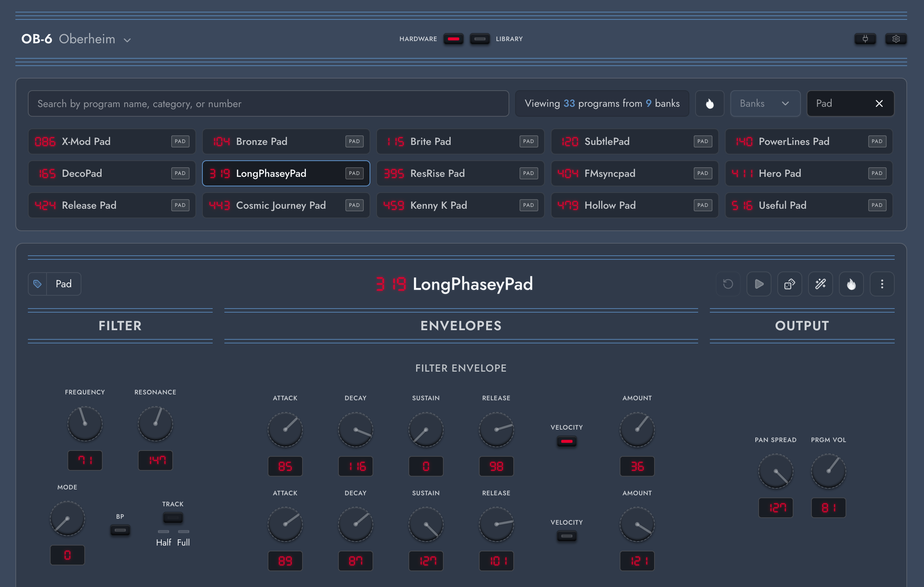924x587 pixels.
Task: Play the LongPhaseyPad program preview
Action: click(759, 284)
